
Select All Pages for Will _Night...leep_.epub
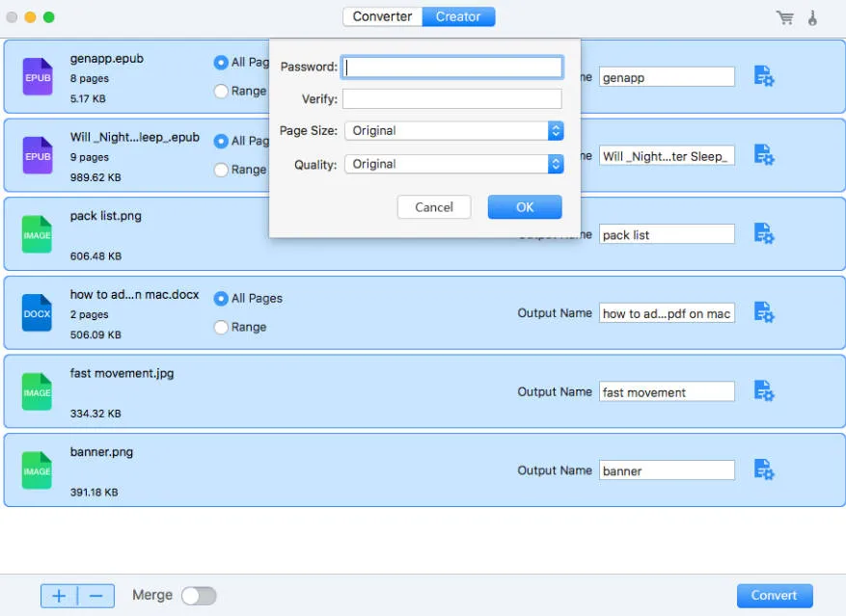pyautogui.click(x=221, y=142)
